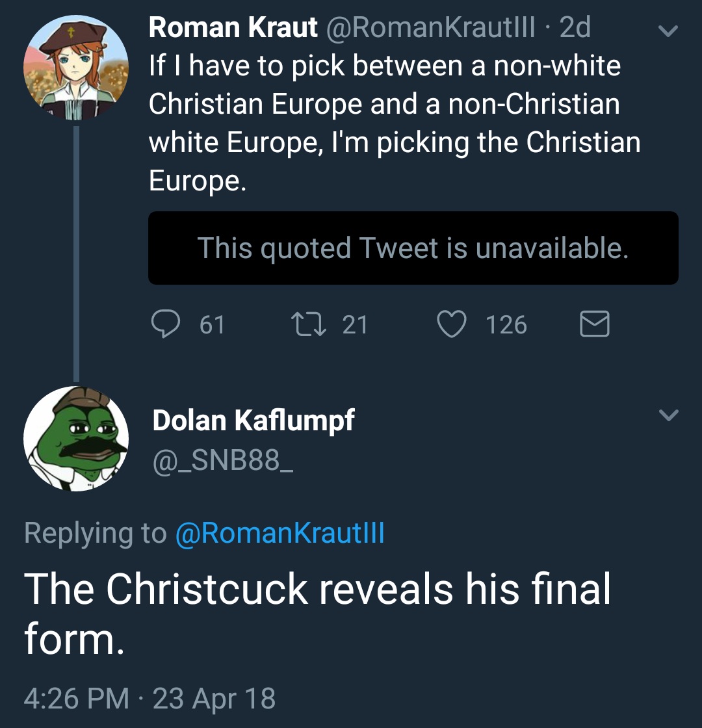This screenshot has height=728, width=702.
Task: Retweet Roman Kraut's tweet
Action: tap(309, 324)
